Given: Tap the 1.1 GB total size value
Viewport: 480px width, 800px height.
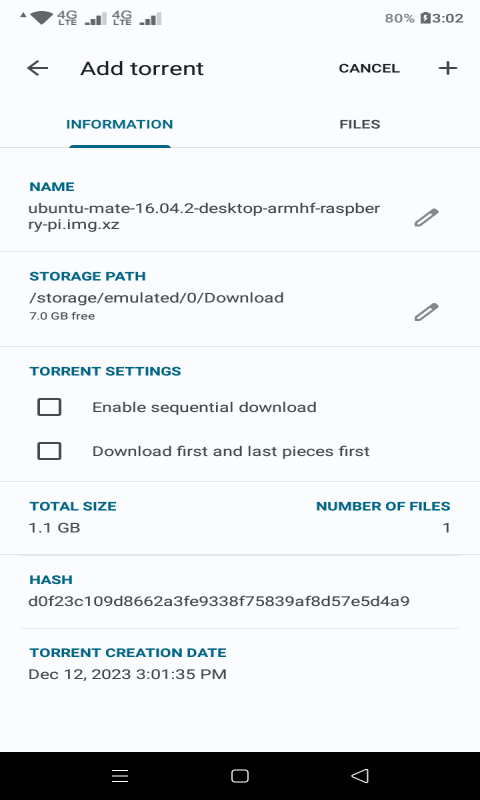Looking at the screenshot, I should click(54, 527).
